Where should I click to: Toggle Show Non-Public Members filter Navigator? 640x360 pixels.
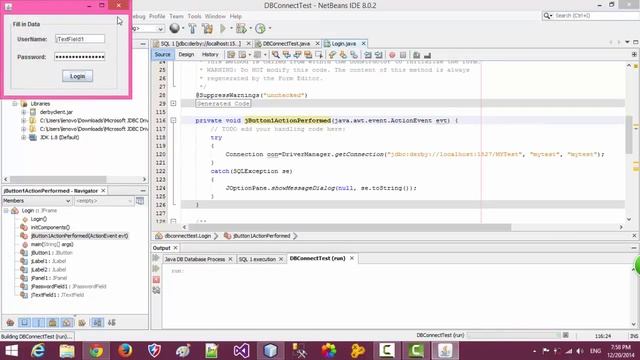(x=53, y=323)
